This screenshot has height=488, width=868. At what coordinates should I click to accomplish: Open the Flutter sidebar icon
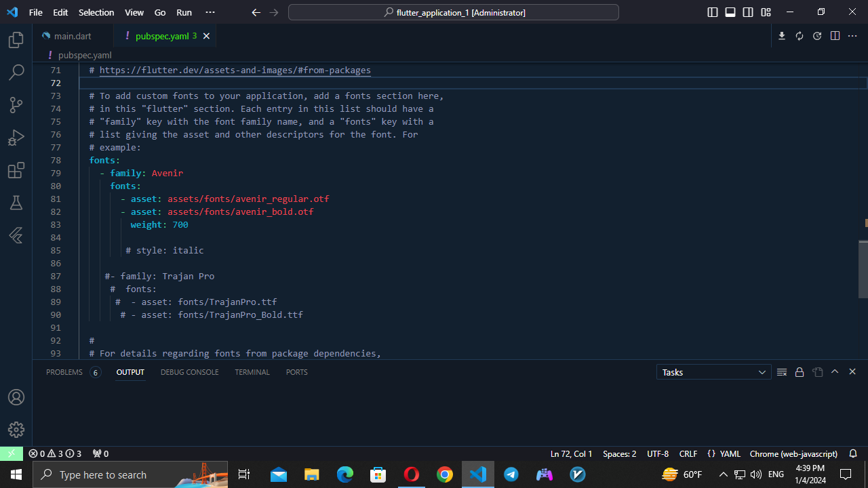(16, 235)
